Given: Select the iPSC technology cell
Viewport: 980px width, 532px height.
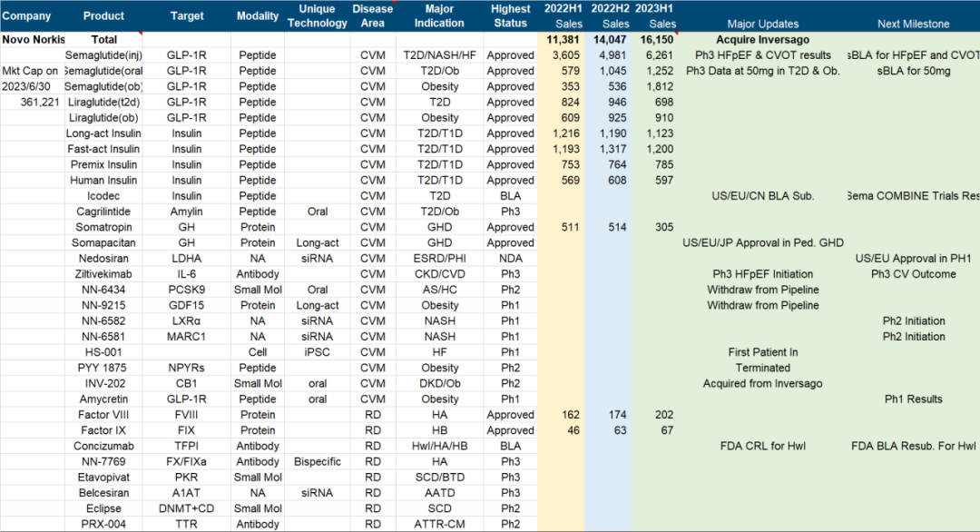Looking at the screenshot, I should [317, 352].
